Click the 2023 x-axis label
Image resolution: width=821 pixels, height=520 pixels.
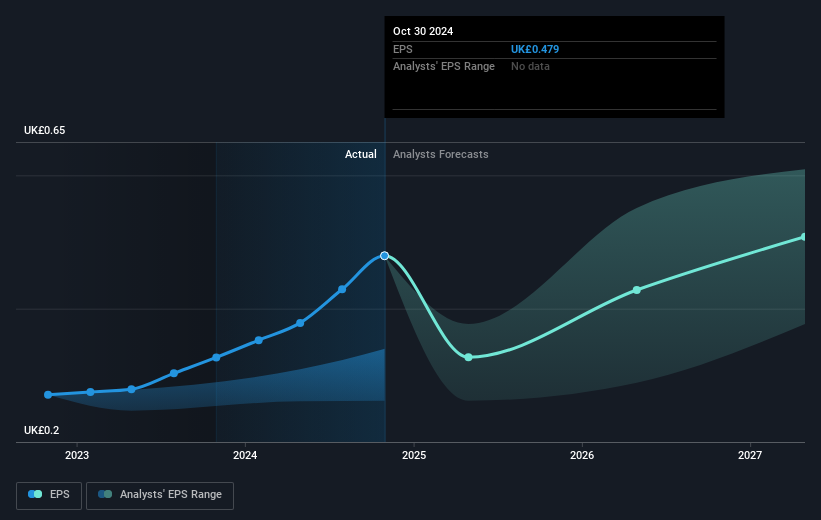[x=77, y=455]
